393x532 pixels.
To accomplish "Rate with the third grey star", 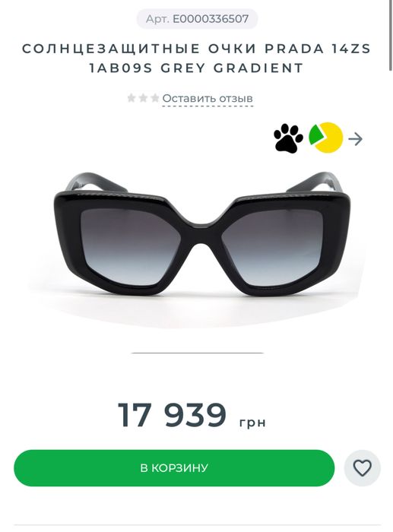I will [155, 98].
